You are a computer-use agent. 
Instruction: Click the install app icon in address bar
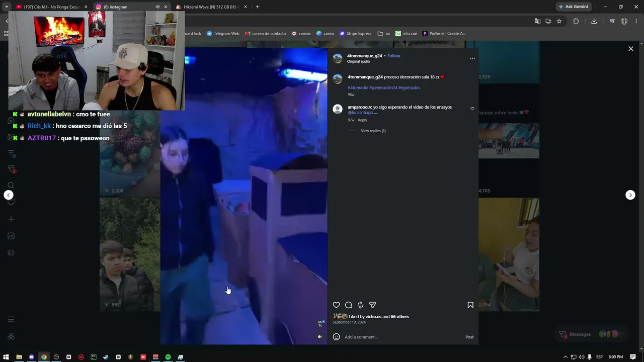tap(548, 21)
